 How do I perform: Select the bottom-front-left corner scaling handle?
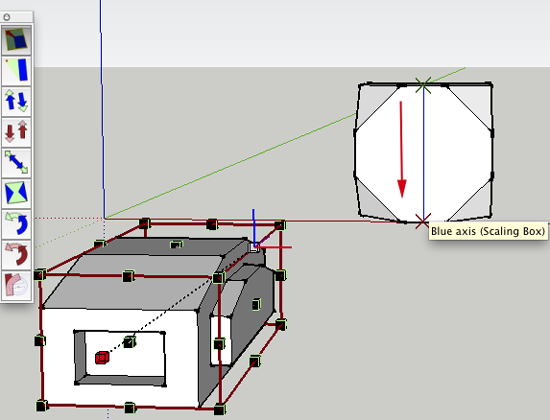tap(42, 406)
